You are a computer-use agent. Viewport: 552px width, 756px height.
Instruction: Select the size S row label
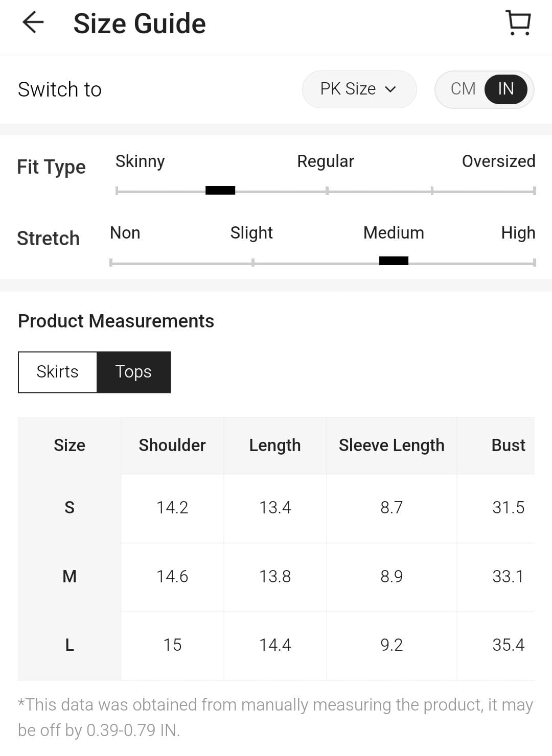(70, 508)
